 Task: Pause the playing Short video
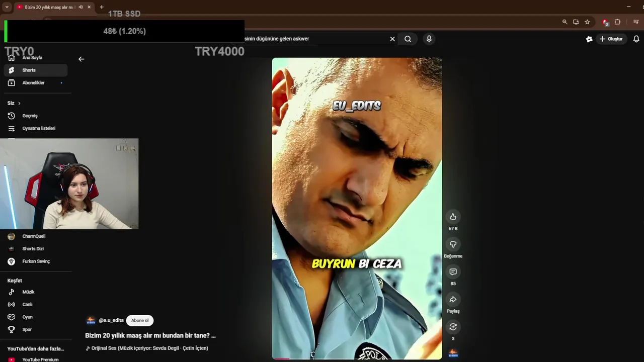357,208
